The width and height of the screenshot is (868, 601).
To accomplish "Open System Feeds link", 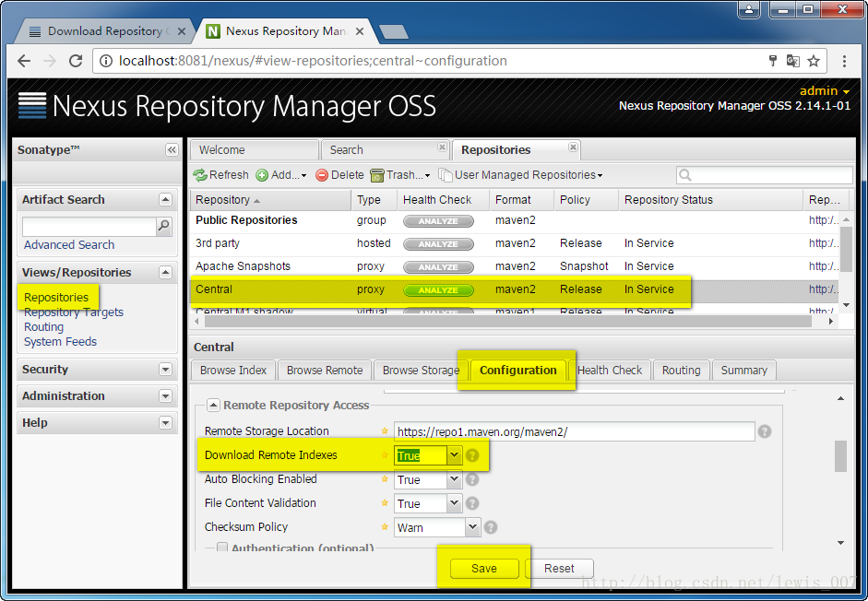I will coord(60,341).
